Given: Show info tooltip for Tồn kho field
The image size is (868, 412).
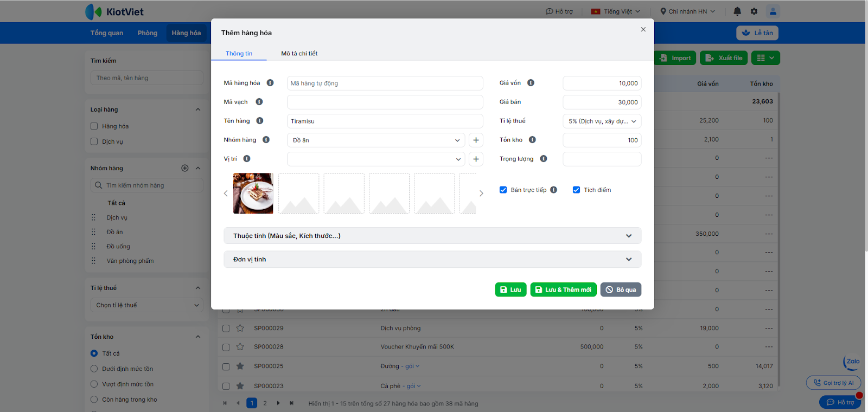Looking at the screenshot, I should pos(532,140).
